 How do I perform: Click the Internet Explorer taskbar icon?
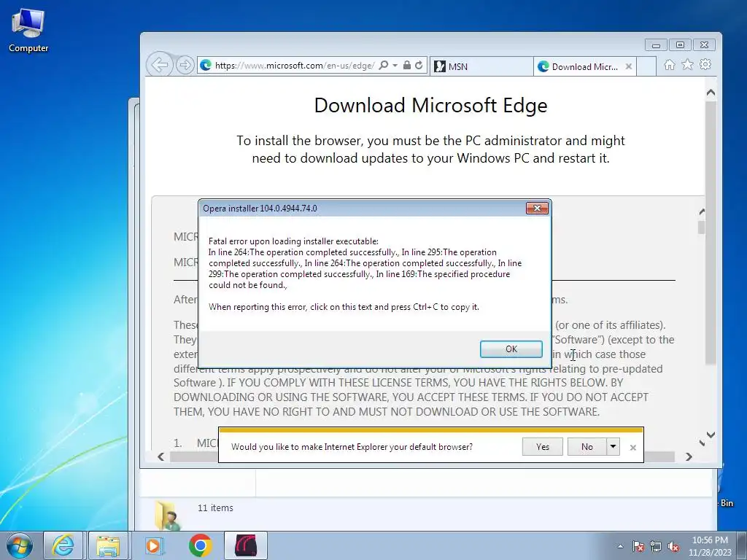[63, 545]
